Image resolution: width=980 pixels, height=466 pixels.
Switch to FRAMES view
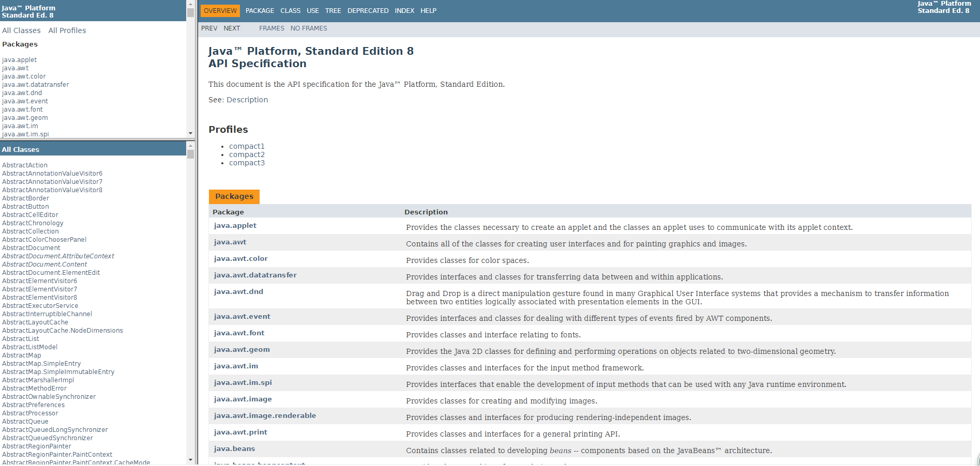(272, 28)
